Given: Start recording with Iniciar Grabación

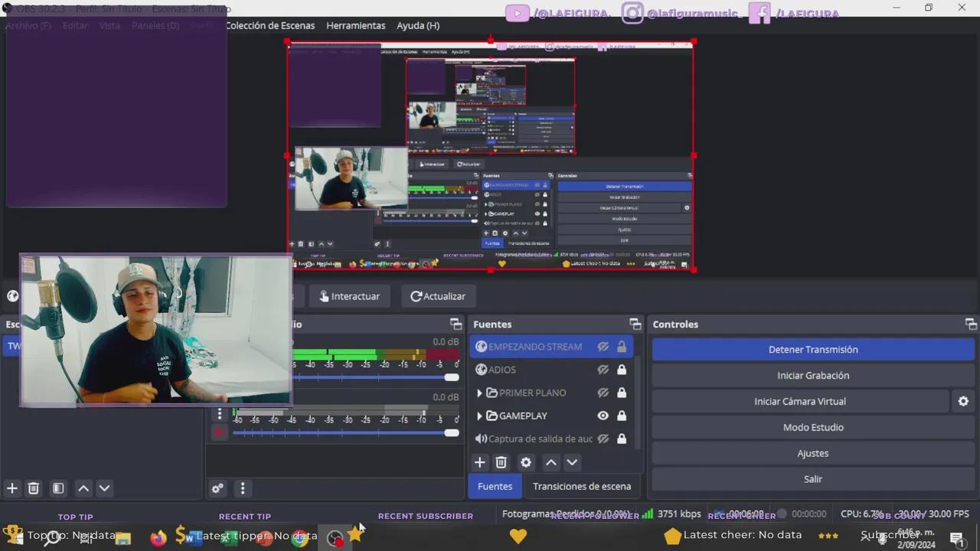Looking at the screenshot, I should (813, 375).
